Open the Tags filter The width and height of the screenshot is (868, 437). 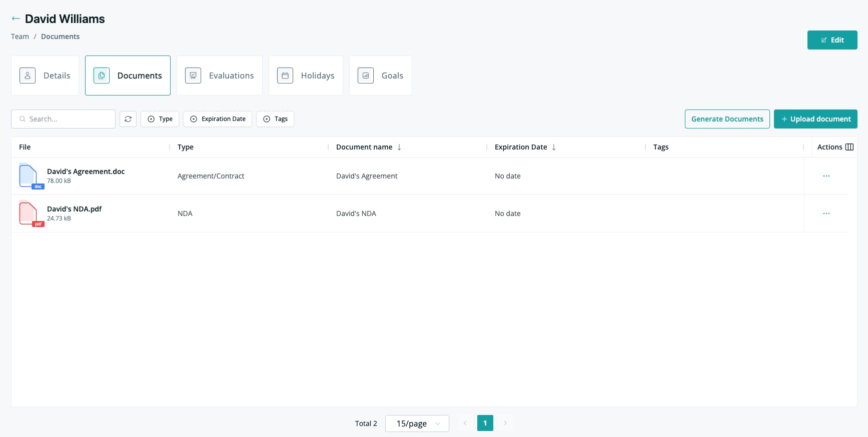[x=275, y=119]
